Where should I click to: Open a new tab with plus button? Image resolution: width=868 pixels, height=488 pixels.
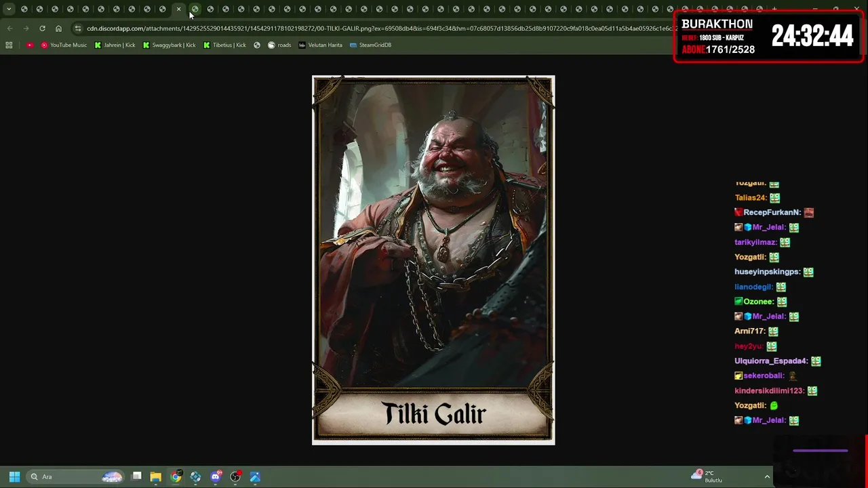[x=774, y=9]
